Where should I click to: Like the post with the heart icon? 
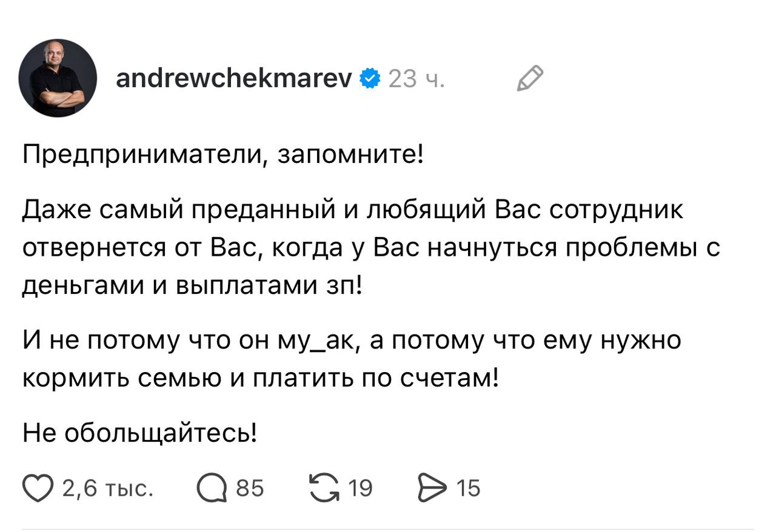38,487
